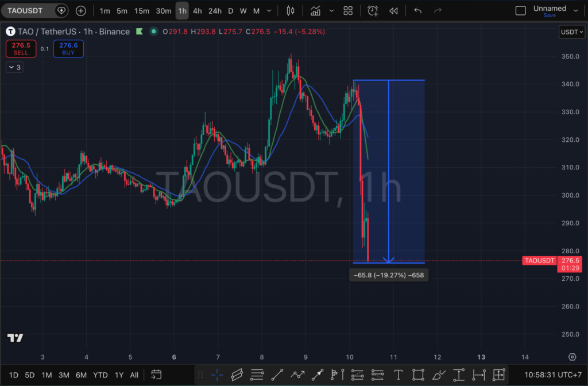Expand the collapsed indicators legend showing 3
This screenshot has width=588, height=386.
coord(14,67)
